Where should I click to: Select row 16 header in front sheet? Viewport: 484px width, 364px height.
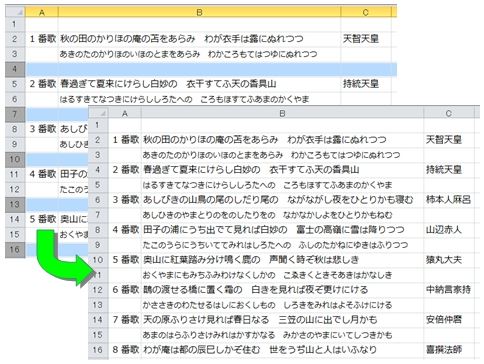coord(98,350)
